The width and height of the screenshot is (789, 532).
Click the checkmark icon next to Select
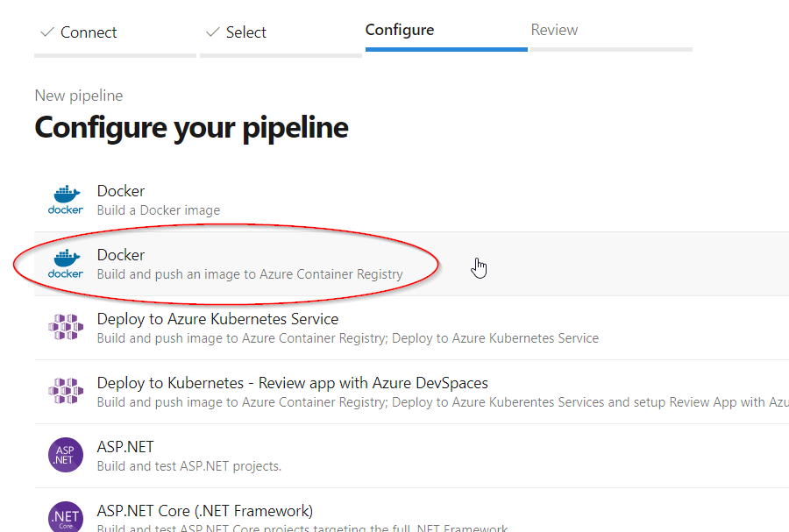click(x=213, y=32)
